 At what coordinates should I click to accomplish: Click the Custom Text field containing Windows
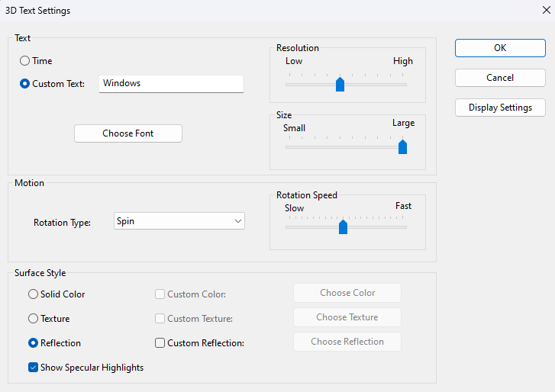click(x=171, y=83)
